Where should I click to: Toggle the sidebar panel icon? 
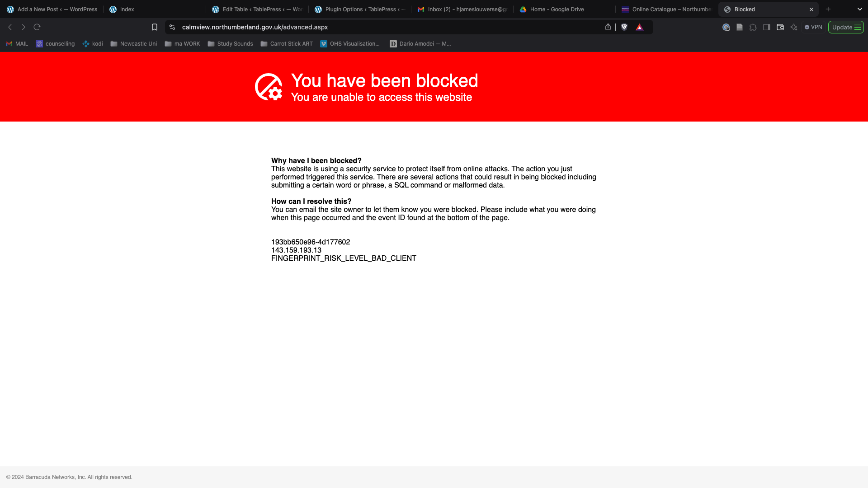point(766,27)
